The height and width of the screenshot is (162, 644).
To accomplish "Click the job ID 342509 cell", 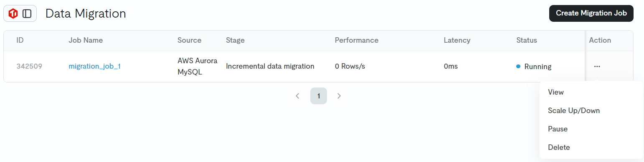I will point(29,66).
